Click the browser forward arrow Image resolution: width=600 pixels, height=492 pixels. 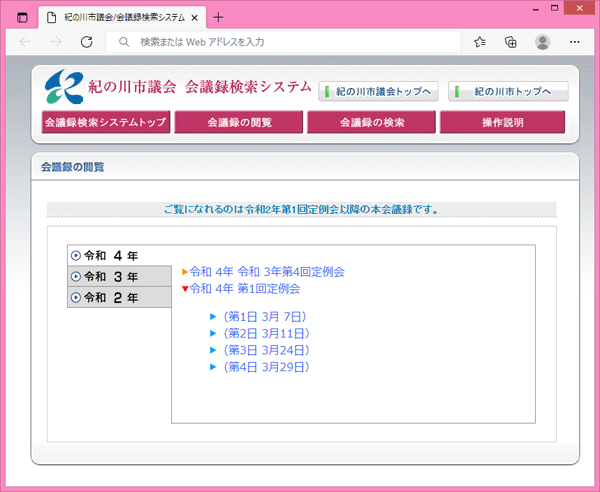[x=56, y=42]
